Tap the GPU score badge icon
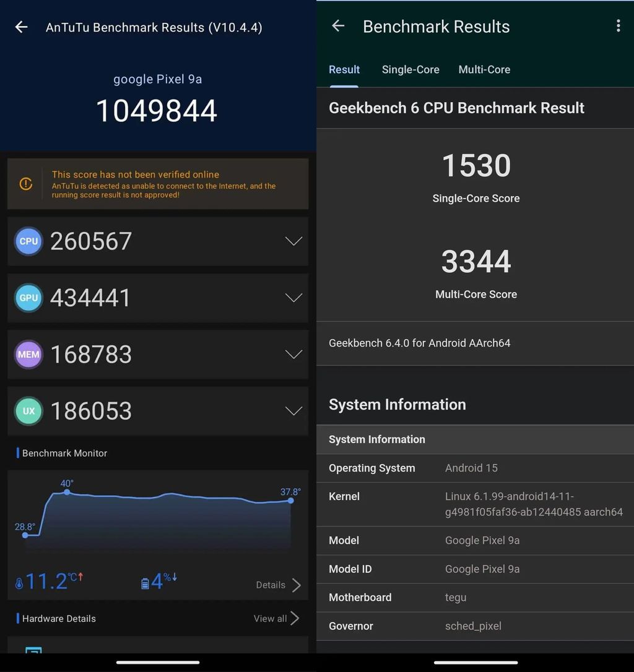 [28, 298]
